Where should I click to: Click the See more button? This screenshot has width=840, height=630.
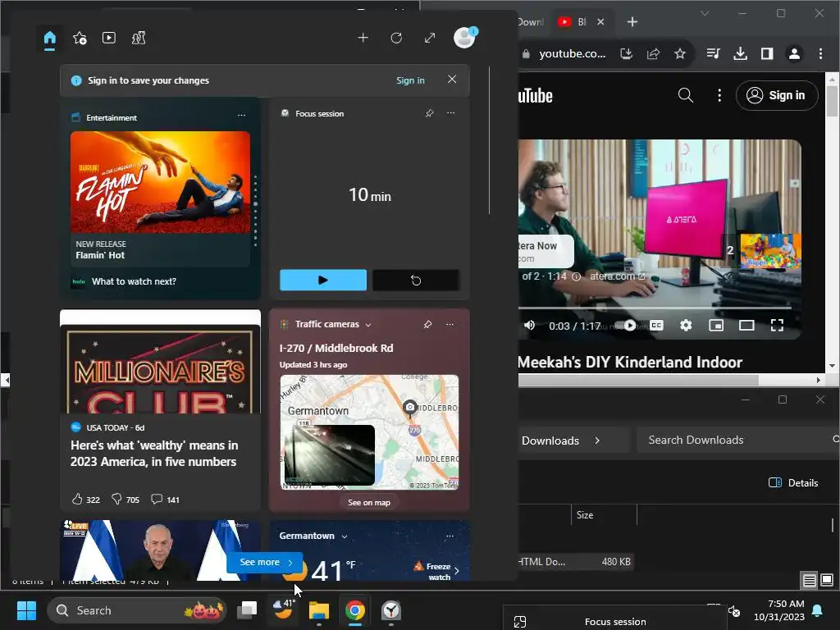click(x=265, y=563)
